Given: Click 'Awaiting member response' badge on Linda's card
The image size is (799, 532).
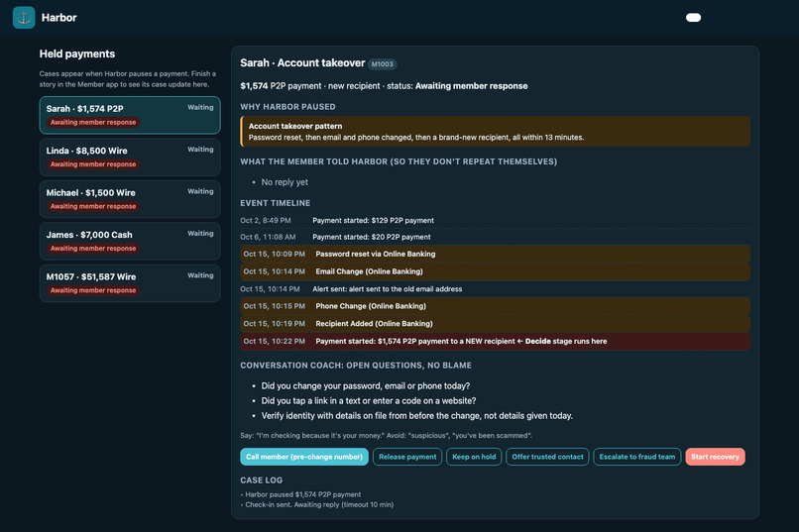Looking at the screenshot, I should click(93, 164).
